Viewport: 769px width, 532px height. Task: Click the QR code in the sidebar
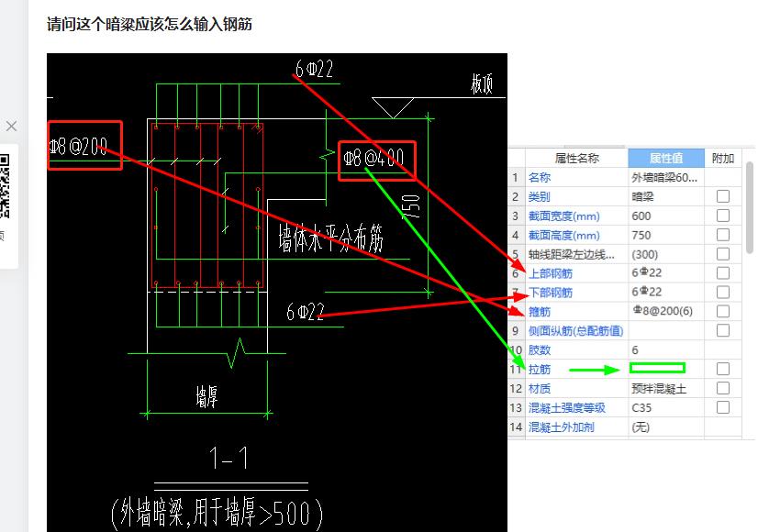[5, 185]
